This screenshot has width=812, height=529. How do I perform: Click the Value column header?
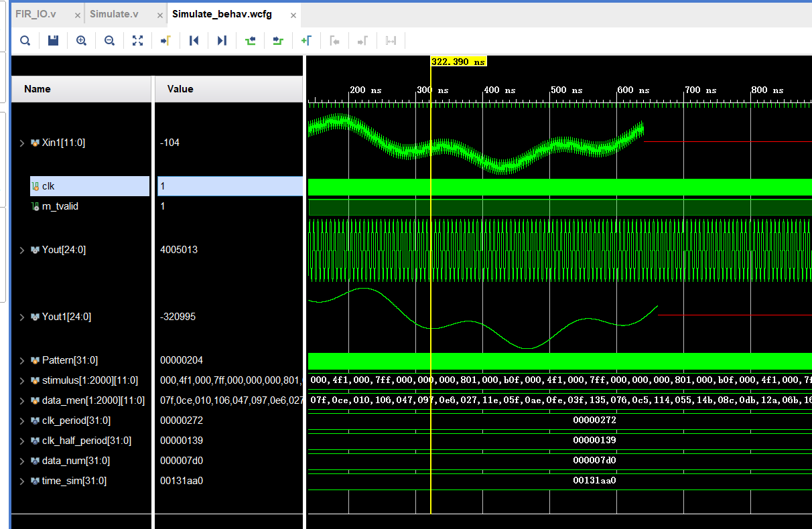tap(180, 89)
